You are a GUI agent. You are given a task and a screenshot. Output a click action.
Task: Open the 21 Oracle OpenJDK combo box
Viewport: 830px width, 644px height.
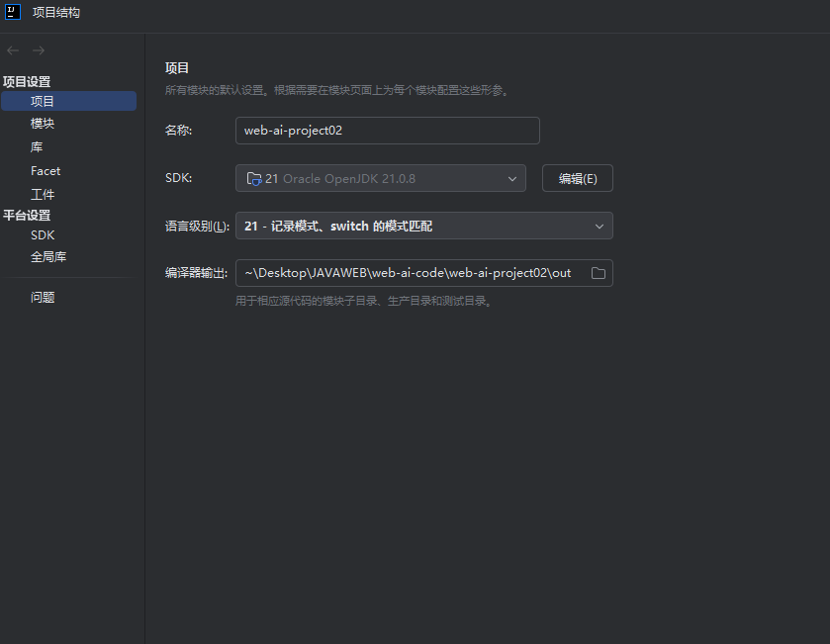pos(381,178)
